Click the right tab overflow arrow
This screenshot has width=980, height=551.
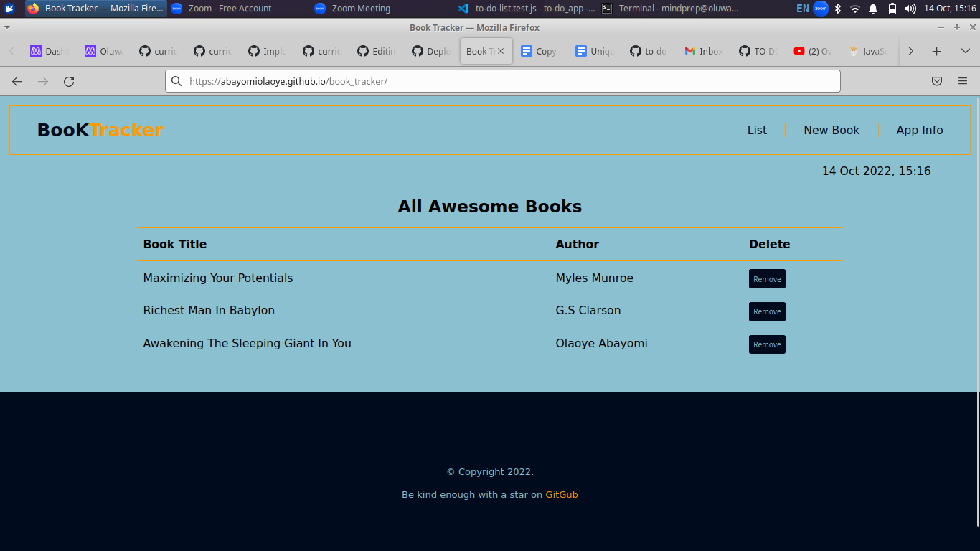coord(910,51)
